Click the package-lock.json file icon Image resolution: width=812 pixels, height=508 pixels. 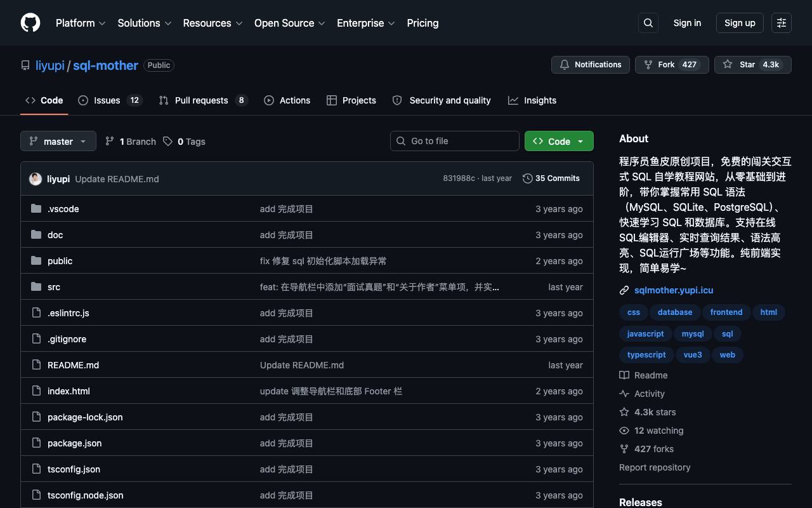(x=36, y=417)
